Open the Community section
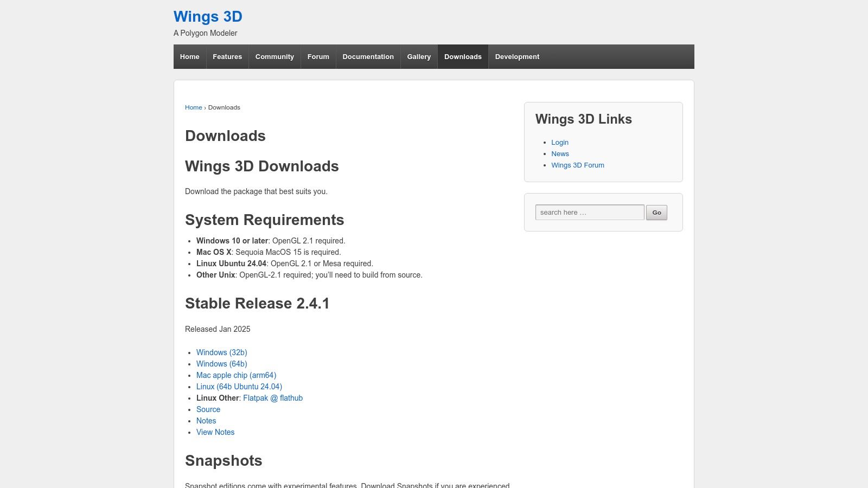 pos(275,56)
